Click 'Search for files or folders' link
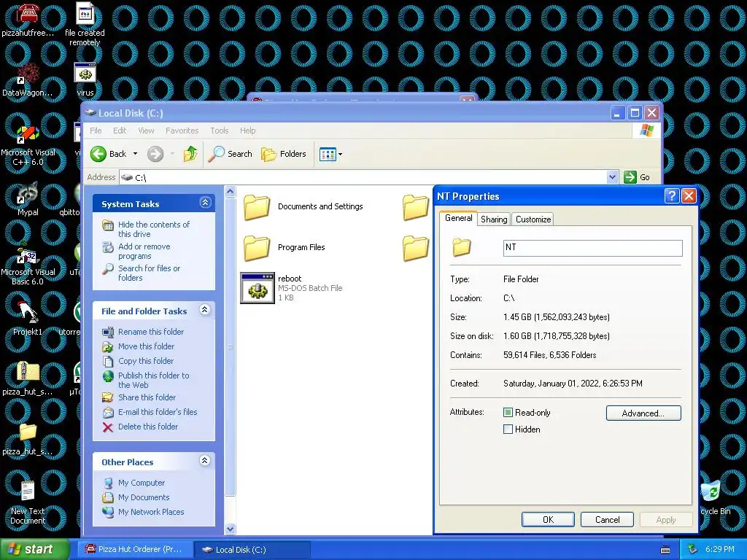 pos(149,273)
